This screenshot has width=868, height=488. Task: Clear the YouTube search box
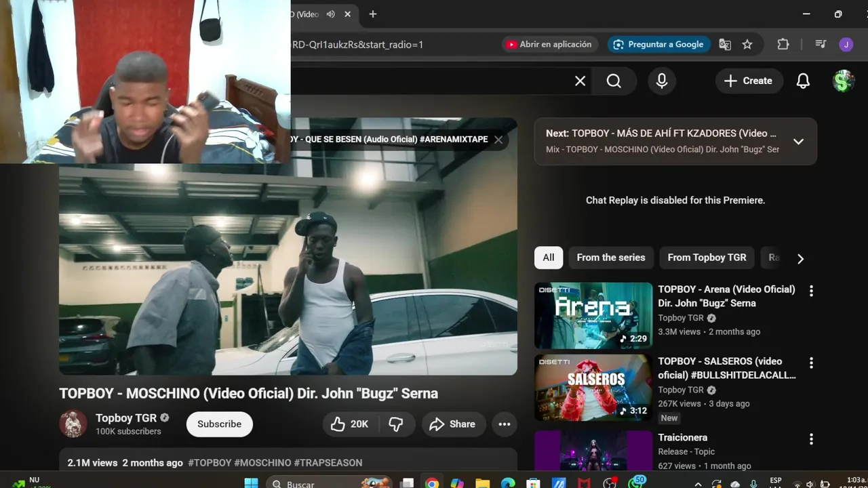580,81
